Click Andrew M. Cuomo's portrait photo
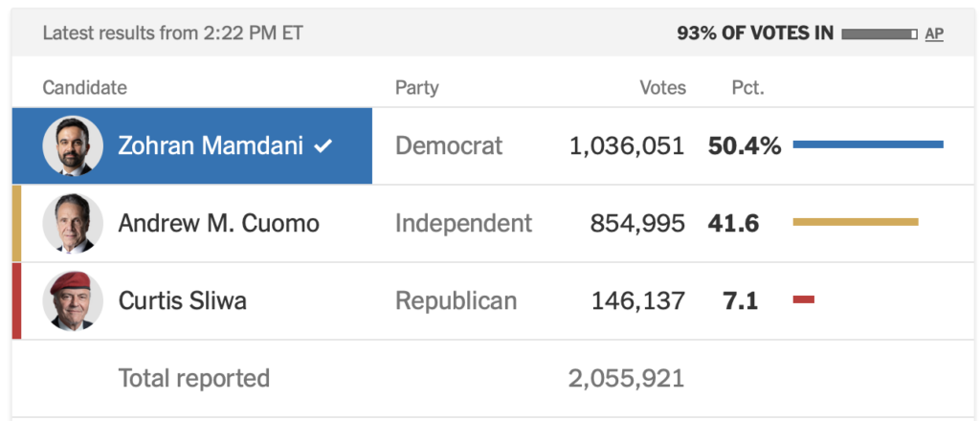Image resolution: width=980 pixels, height=421 pixels. pos(73,224)
